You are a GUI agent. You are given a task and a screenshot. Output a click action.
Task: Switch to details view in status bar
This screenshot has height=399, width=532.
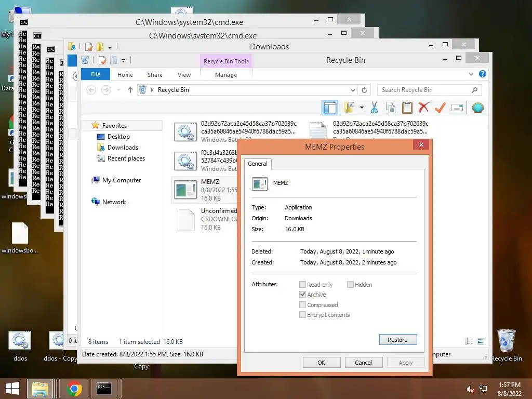tap(469, 341)
